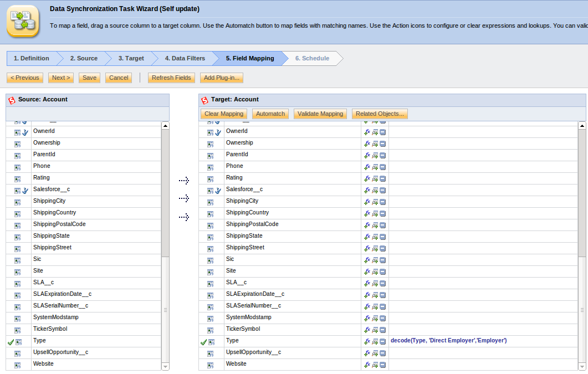
Task: Clear the mapping icon on the OwnerId target row
Action: pos(382,132)
